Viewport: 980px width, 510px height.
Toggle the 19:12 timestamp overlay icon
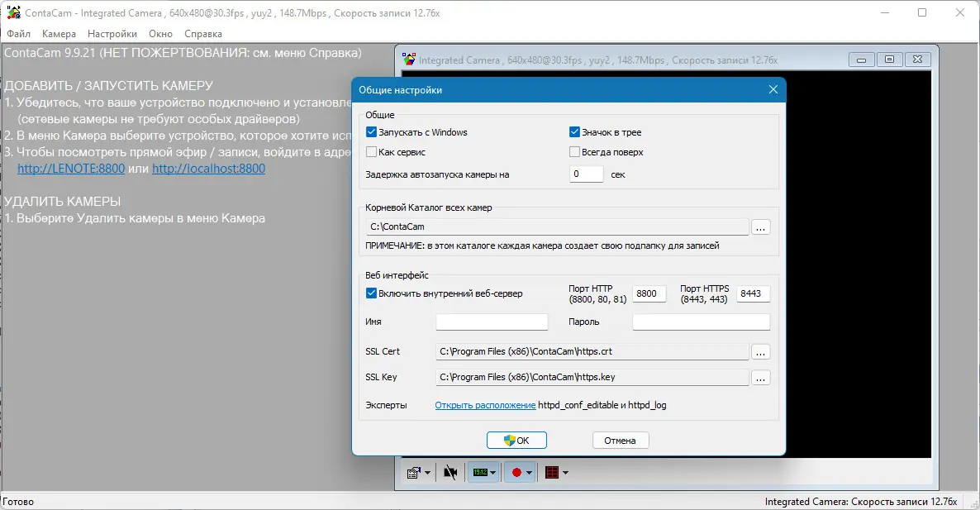click(x=480, y=473)
